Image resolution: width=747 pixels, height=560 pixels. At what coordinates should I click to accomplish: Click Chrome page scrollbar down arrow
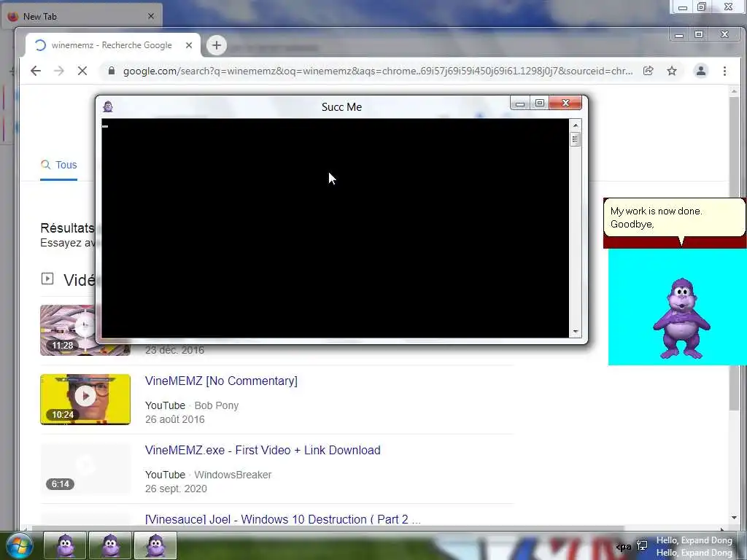coord(734,518)
